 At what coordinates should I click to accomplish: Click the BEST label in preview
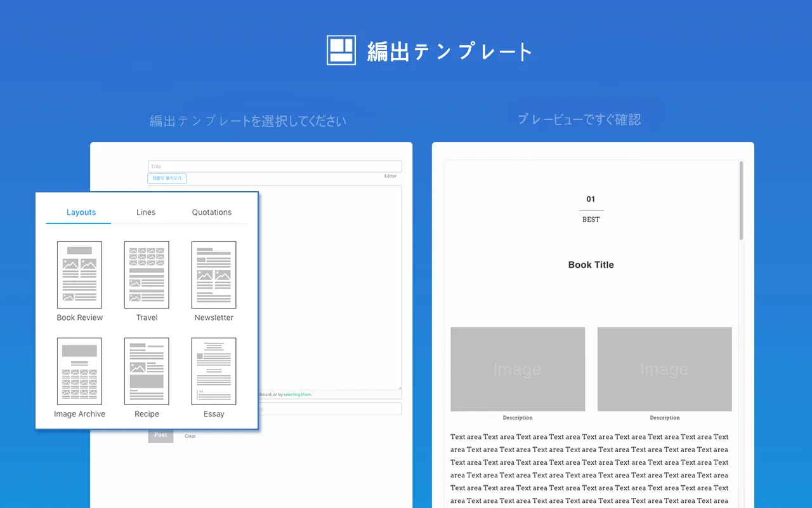[591, 220]
